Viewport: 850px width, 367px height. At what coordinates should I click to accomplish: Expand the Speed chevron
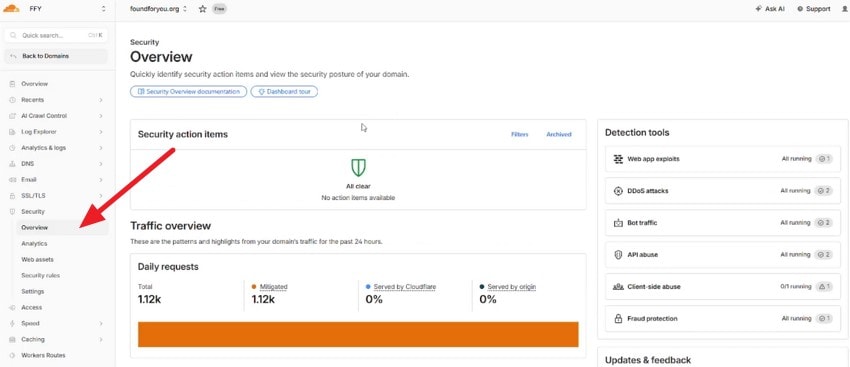coord(101,324)
